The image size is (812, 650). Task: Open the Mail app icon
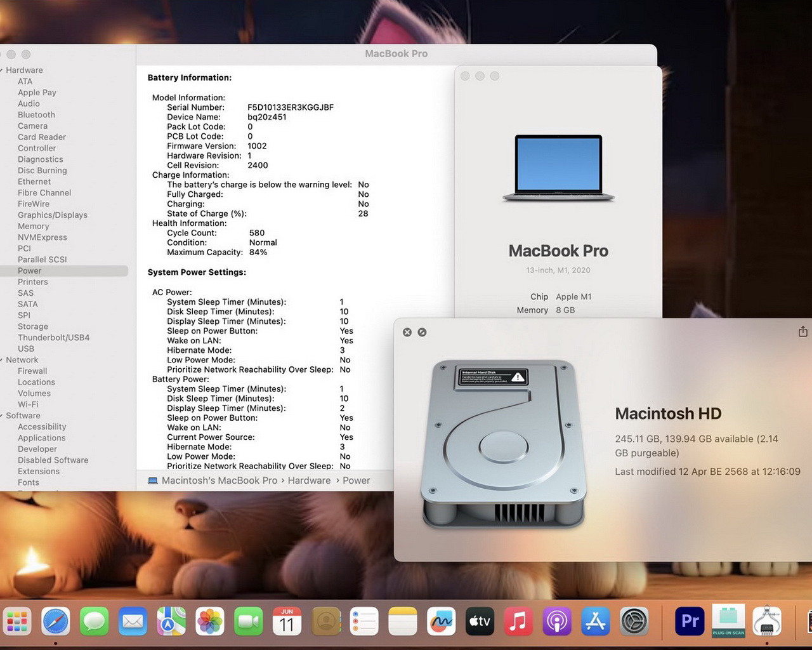[x=133, y=621]
